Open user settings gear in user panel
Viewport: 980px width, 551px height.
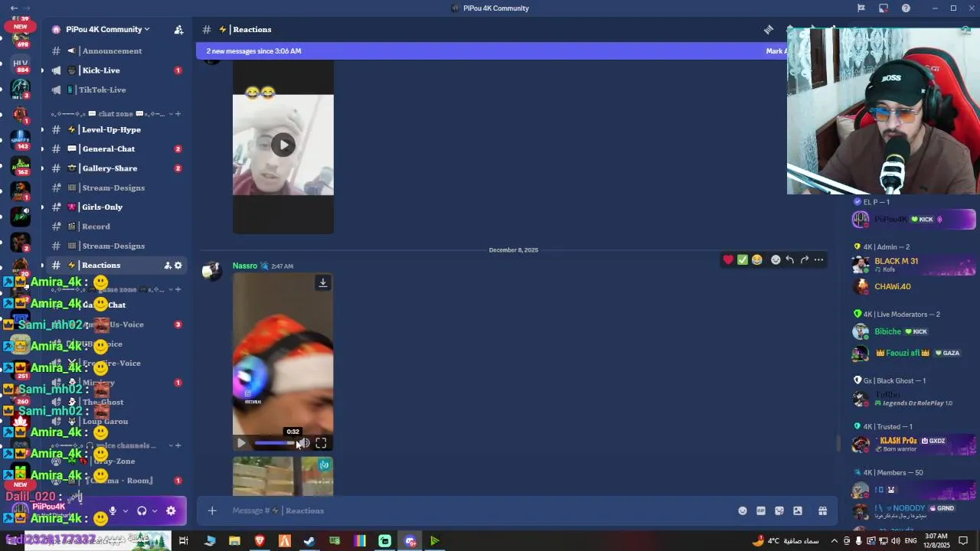(x=171, y=510)
